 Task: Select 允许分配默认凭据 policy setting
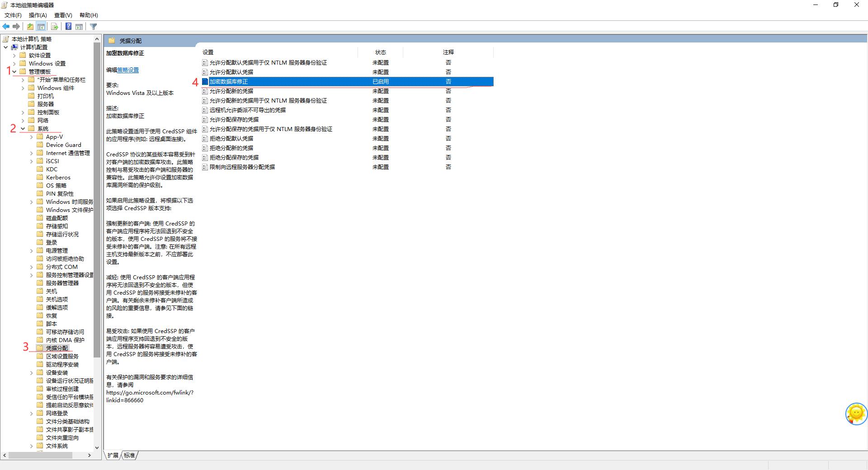point(231,72)
